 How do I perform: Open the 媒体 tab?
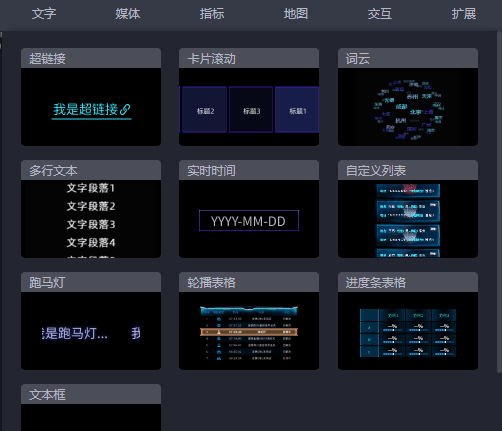pos(128,14)
